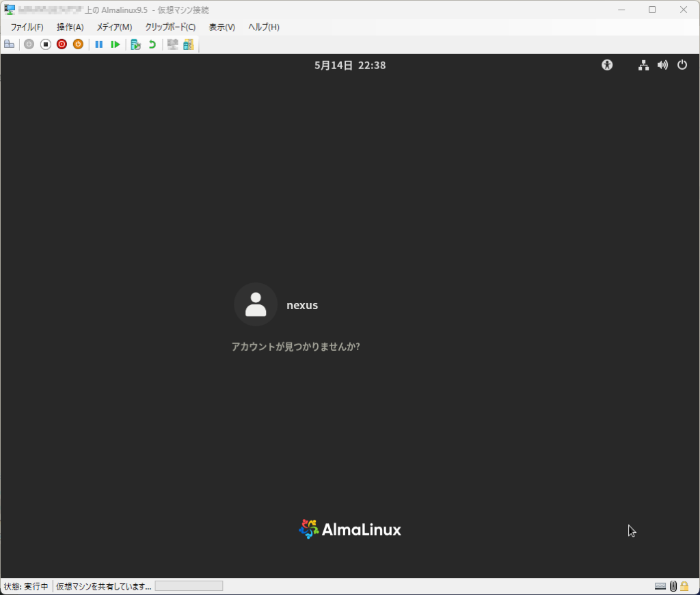
Task: Pause the virtual machine
Action: (x=99, y=44)
